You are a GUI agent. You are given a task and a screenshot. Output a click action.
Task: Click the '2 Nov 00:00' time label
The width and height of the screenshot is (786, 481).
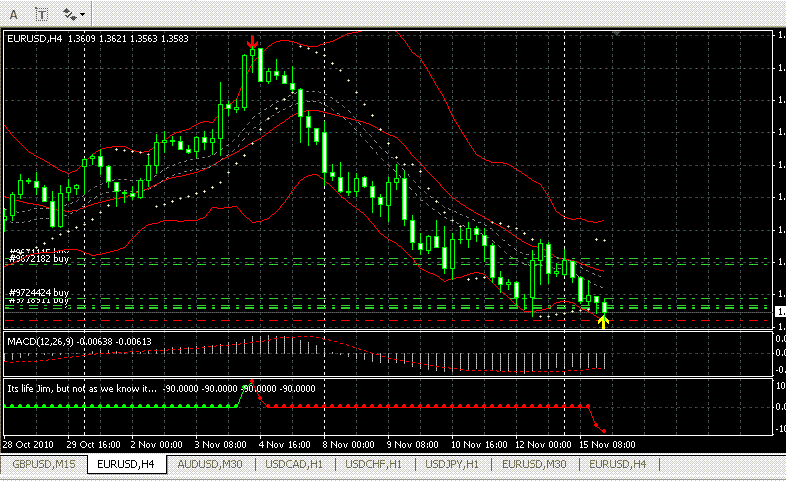pyautogui.click(x=156, y=444)
